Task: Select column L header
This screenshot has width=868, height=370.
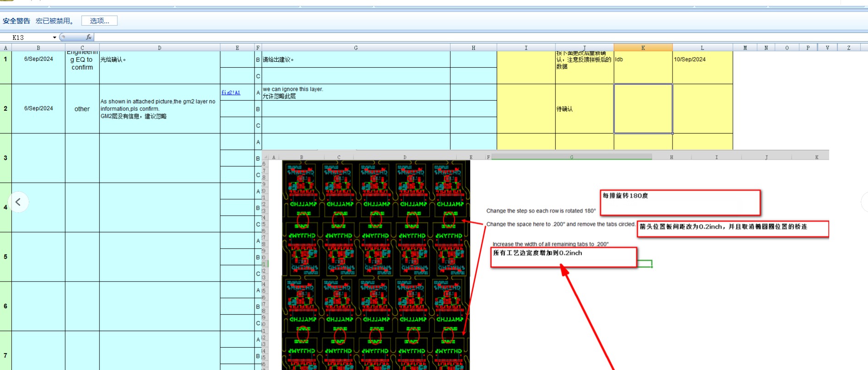Action: click(703, 48)
